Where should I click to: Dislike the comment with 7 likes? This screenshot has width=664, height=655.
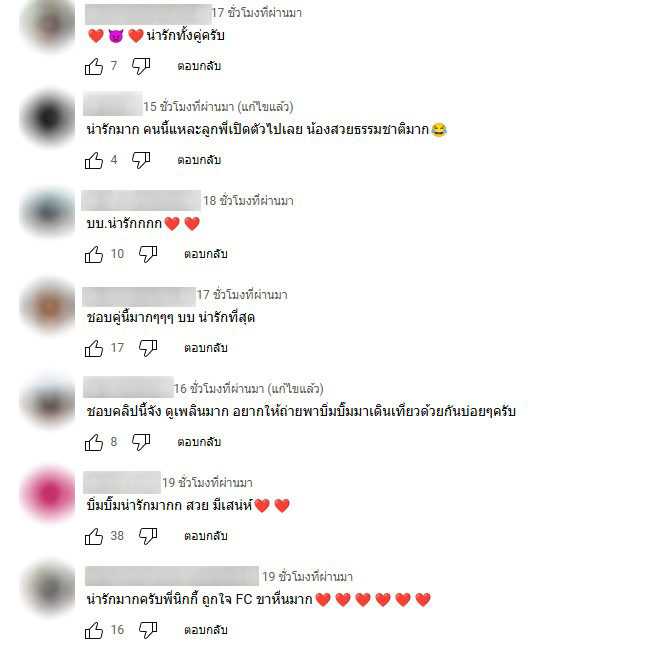point(141,66)
